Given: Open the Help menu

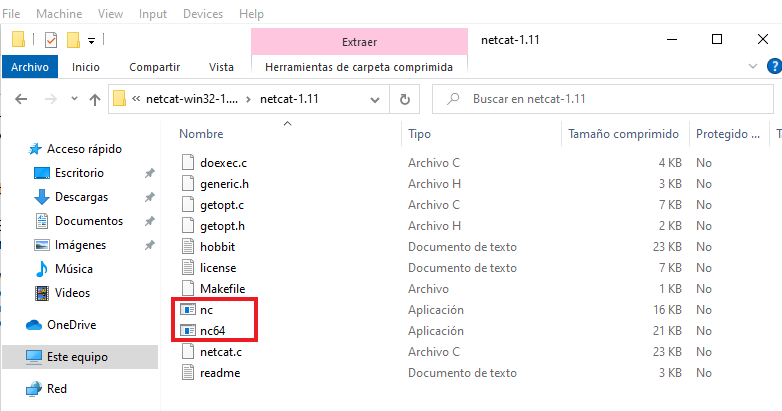Looking at the screenshot, I should point(251,13).
